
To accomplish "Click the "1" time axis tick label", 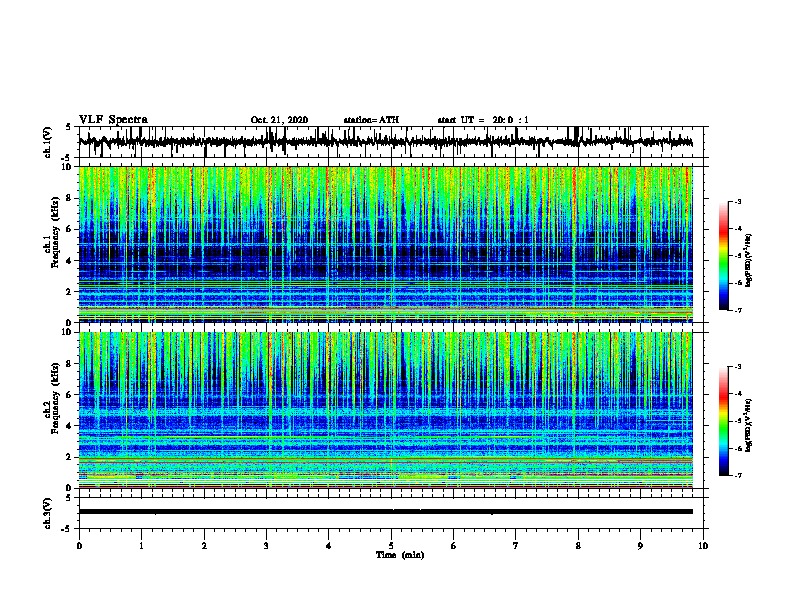I will pos(141,546).
